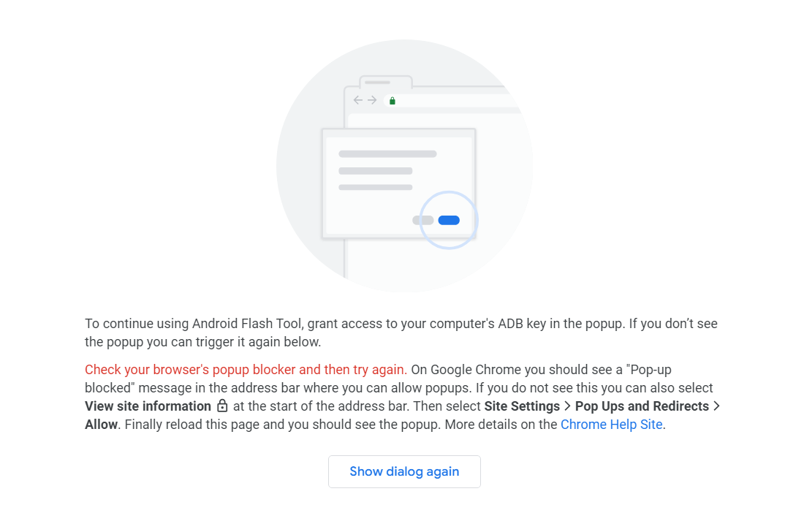Click the chevron right after "Site Settings"

pyautogui.click(x=567, y=406)
